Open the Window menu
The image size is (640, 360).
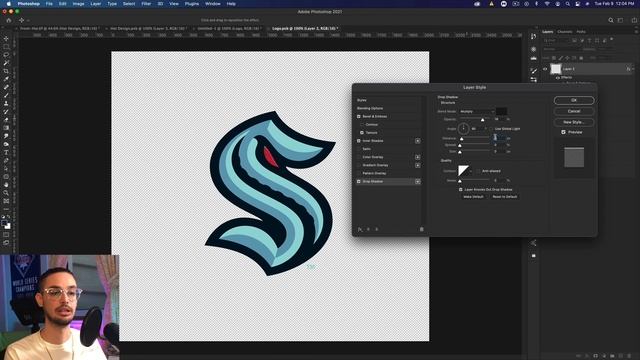(x=213, y=4)
